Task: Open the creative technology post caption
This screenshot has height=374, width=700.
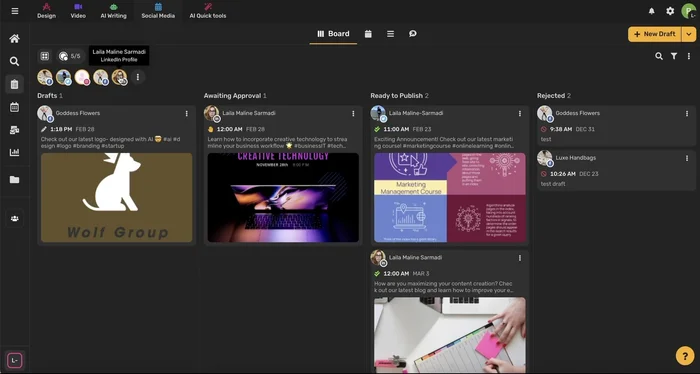Action: [x=277, y=142]
